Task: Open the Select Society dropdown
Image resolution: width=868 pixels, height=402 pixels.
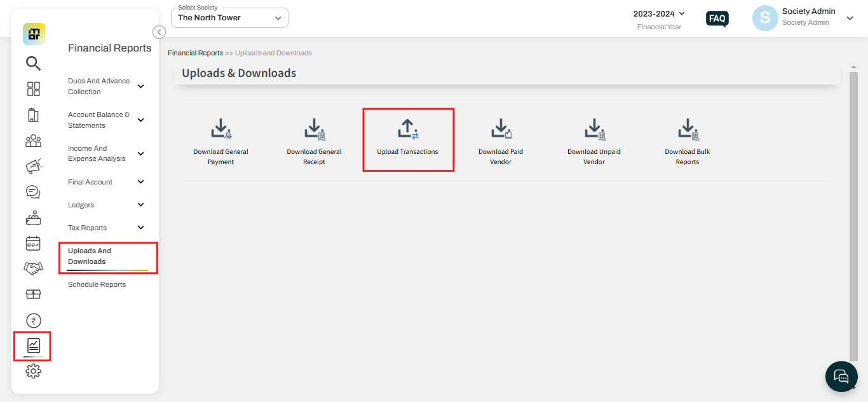Action: click(229, 18)
